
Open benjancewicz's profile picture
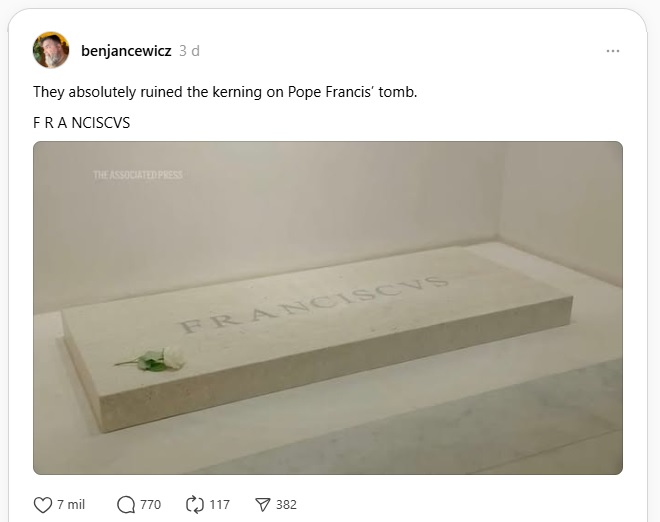[51, 50]
